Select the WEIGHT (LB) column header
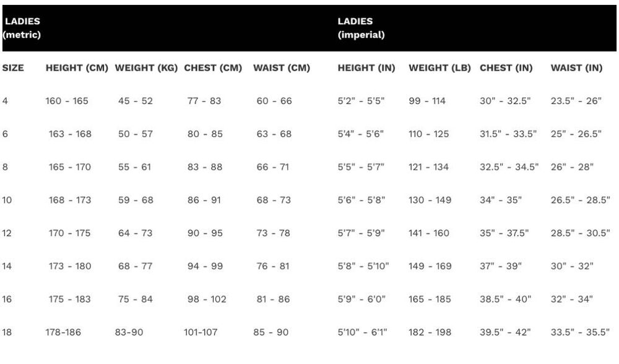619x364 pixels. [x=439, y=68]
